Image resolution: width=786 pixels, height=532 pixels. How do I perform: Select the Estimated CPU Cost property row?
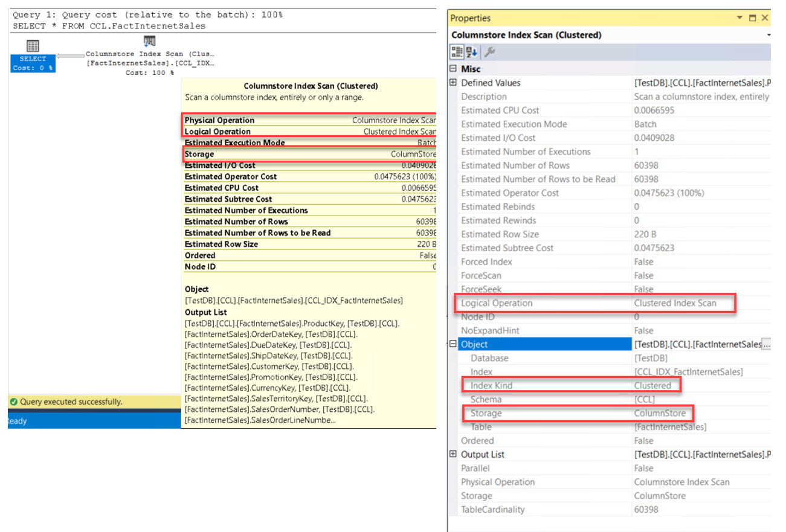[x=500, y=111]
